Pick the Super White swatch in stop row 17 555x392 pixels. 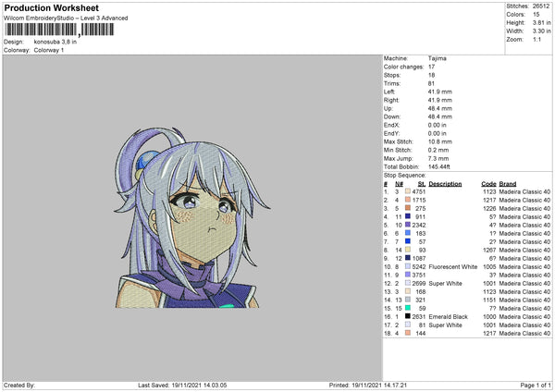click(x=408, y=325)
